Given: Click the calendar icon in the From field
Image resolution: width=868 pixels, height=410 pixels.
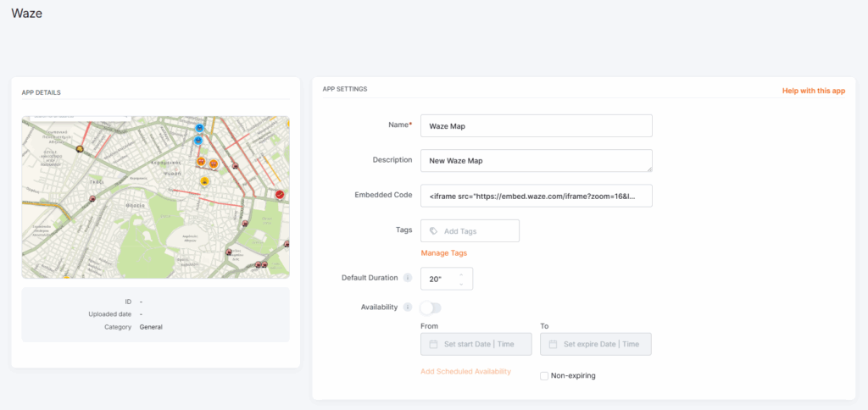Looking at the screenshot, I should click(x=434, y=344).
